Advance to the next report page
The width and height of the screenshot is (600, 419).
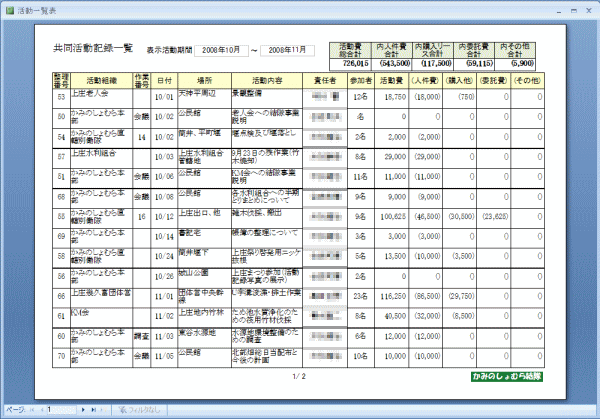[x=84, y=411]
